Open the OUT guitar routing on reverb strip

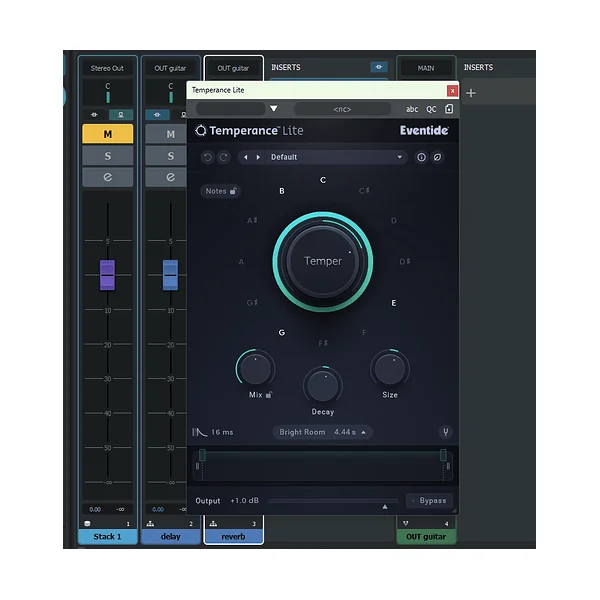pos(233,68)
